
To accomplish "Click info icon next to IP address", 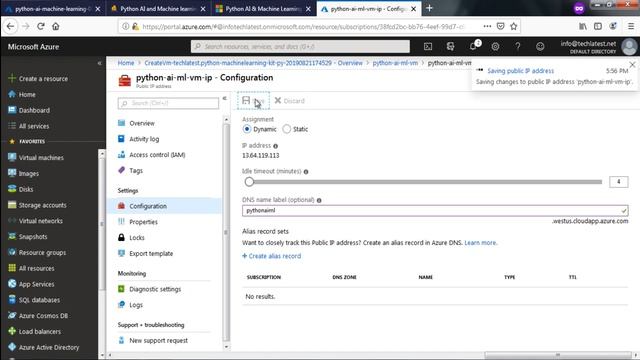I will [276, 146].
